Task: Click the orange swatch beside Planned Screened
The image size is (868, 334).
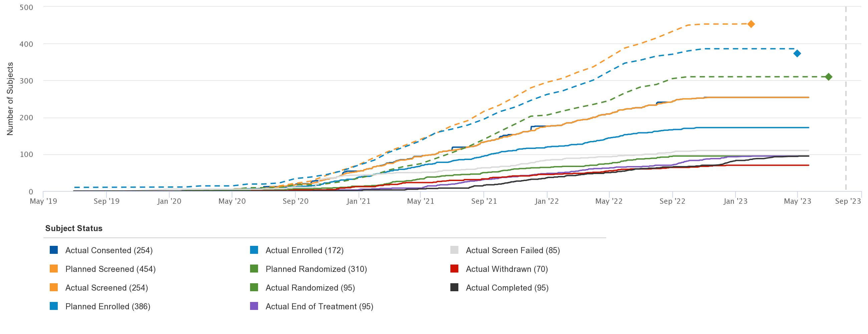Action: coord(53,269)
